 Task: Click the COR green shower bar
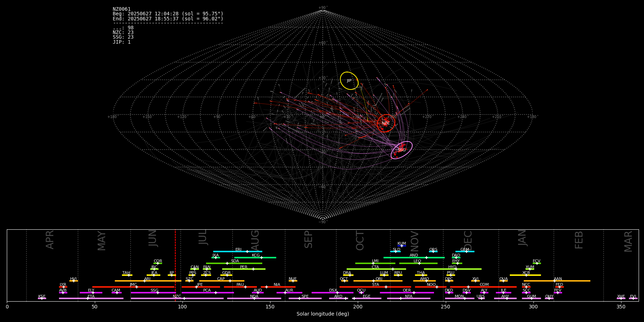158,263
